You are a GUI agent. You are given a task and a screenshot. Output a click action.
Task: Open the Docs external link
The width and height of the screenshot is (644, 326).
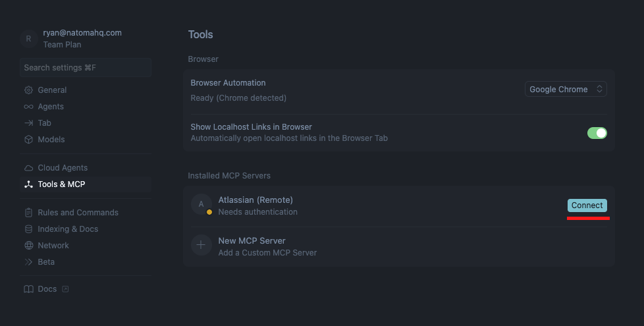click(47, 289)
